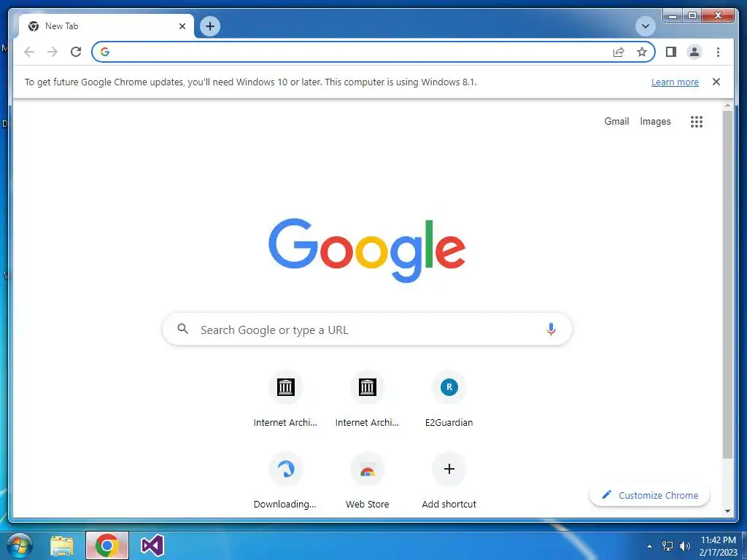Minimize the Chrome window
Screen dimensions: 747x560
[672, 16]
